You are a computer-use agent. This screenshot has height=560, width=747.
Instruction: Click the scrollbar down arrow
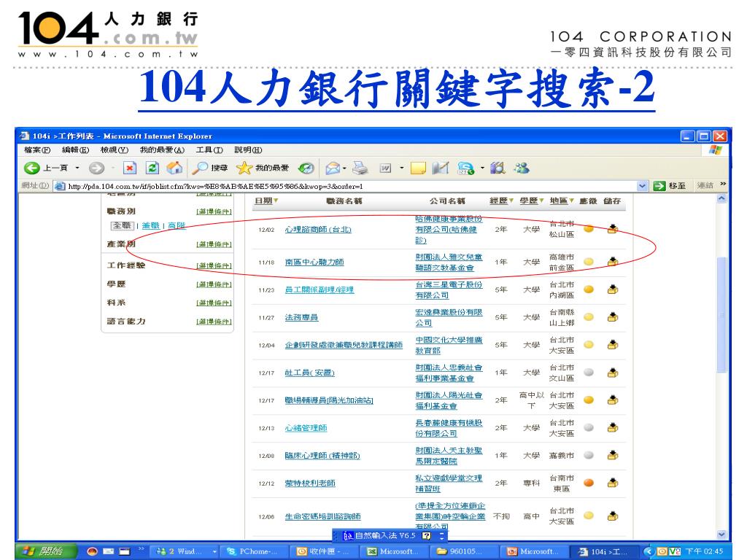[721, 534]
